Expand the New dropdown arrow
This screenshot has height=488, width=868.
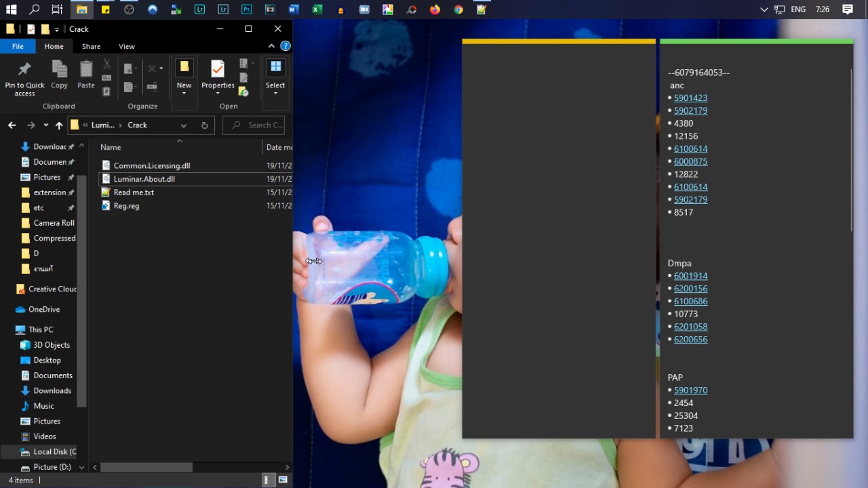[x=184, y=94]
